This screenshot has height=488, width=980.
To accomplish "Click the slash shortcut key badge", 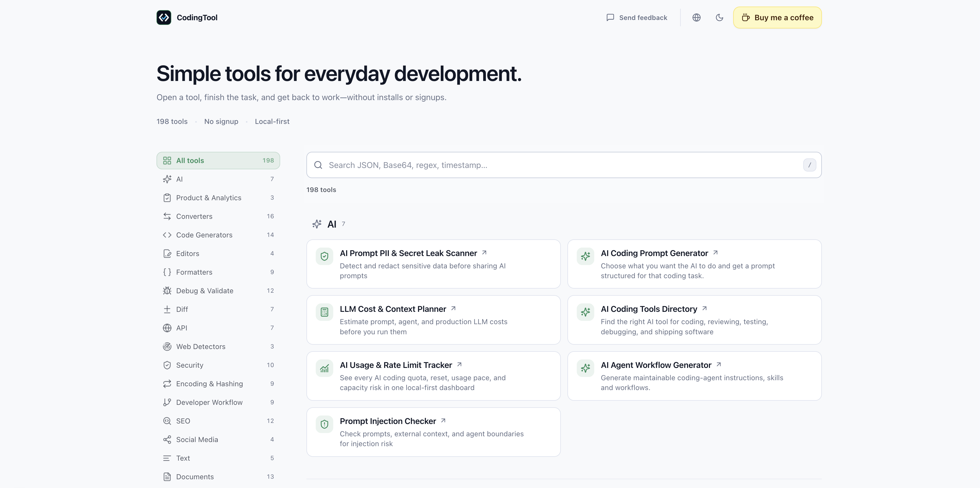I will pos(810,165).
